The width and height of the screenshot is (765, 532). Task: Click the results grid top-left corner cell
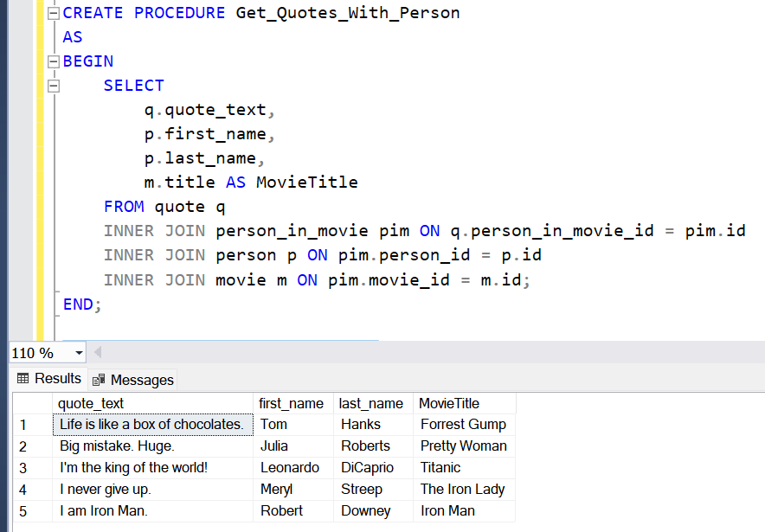point(33,403)
